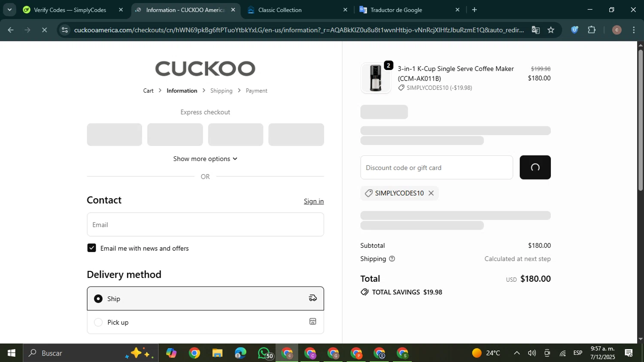The width and height of the screenshot is (644, 362).
Task: Click the SIMPLYCODES10 (-$19.98) line item text
Action: [x=439, y=88]
